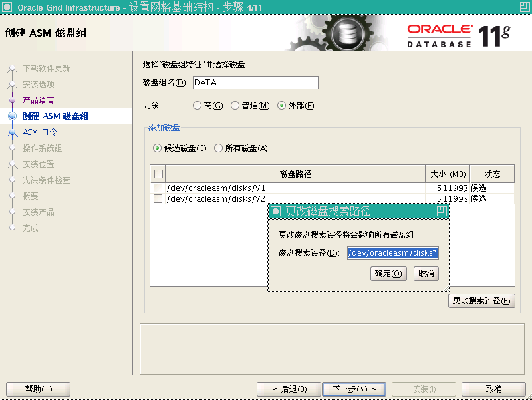Viewport: 532px width, 400px height.
Task: Click the ASM 口令 step indicator dot
Action: point(13,130)
